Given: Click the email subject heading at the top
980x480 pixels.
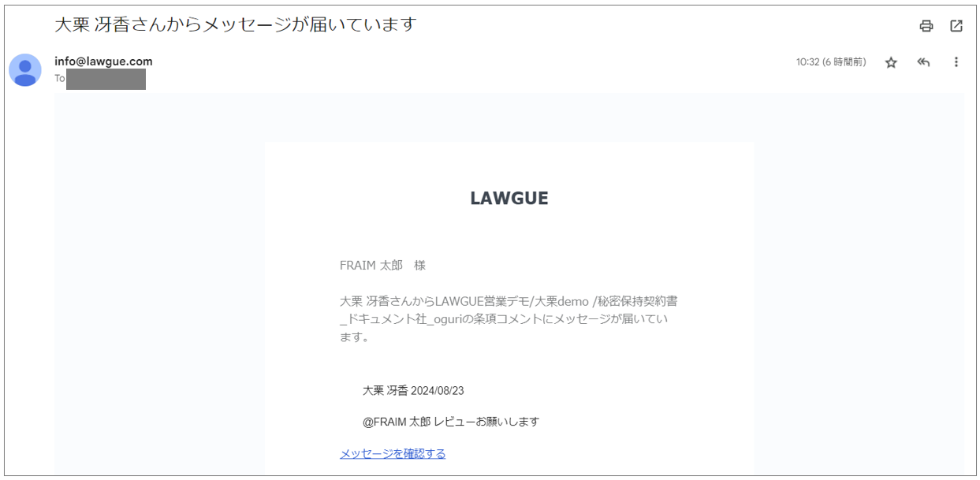Looking at the screenshot, I should 234,24.
